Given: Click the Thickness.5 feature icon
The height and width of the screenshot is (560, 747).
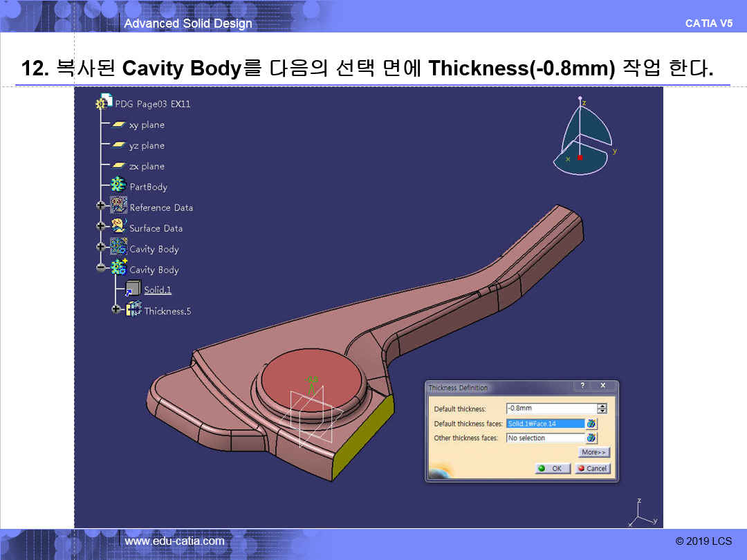Looking at the screenshot, I should (133, 310).
